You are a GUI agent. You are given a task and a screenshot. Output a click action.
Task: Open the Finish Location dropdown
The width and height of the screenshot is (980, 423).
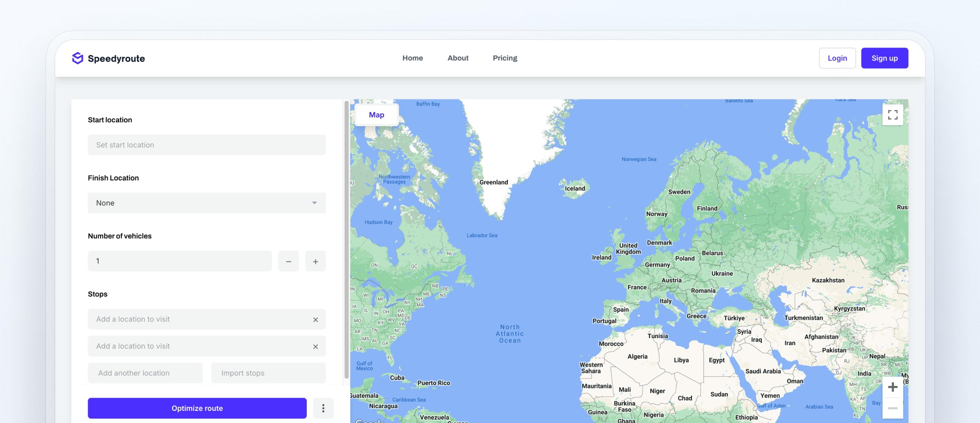[206, 203]
